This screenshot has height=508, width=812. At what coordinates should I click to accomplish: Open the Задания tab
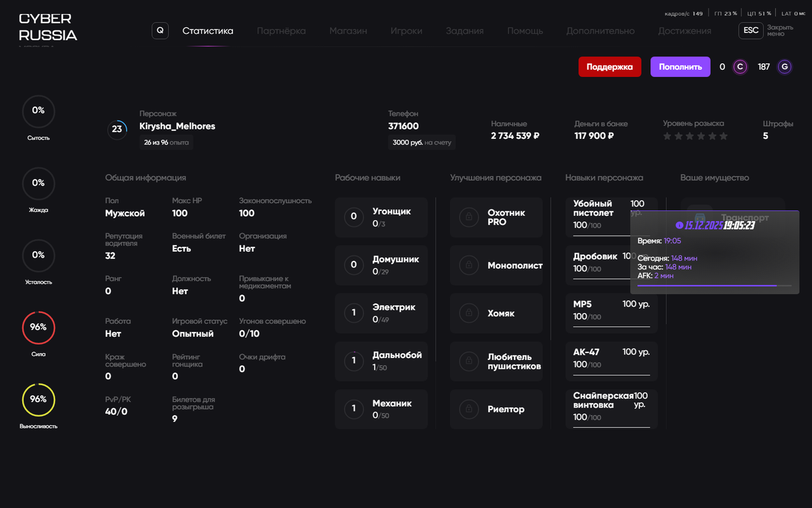(464, 31)
